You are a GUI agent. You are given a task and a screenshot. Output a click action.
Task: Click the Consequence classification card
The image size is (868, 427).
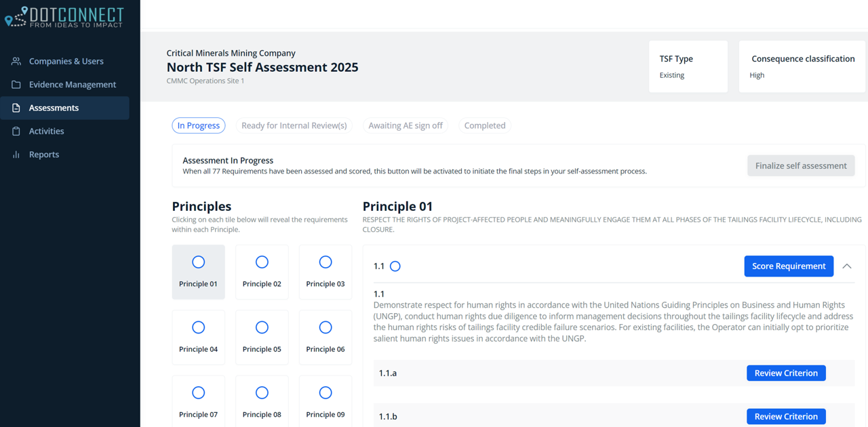[802, 66]
